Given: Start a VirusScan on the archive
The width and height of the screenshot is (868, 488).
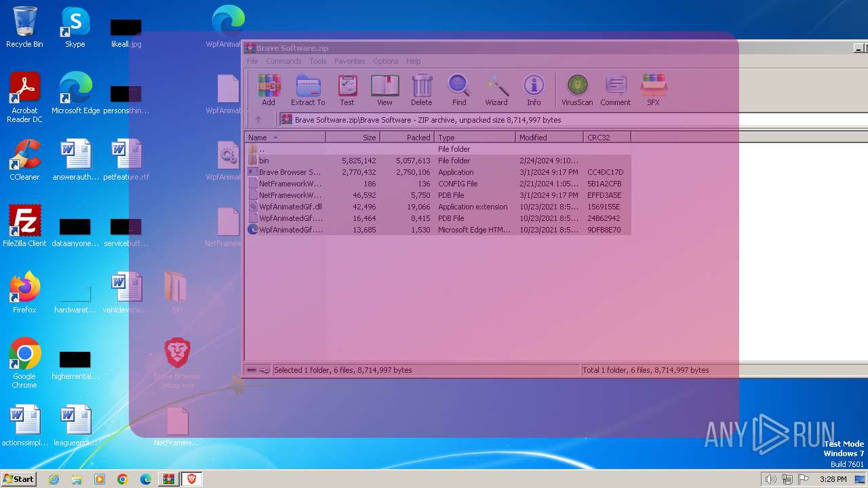Looking at the screenshot, I should pyautogui.click(x=577, y=90).
